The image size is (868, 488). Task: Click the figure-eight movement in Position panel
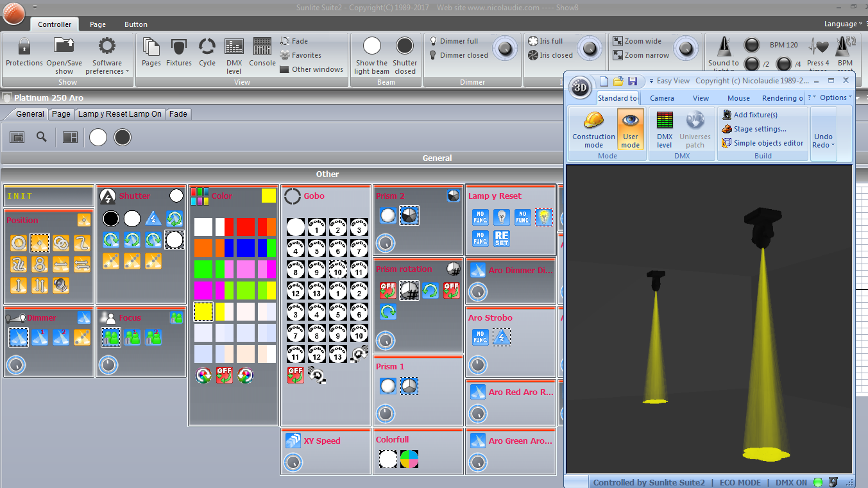(x=39, y=264)
